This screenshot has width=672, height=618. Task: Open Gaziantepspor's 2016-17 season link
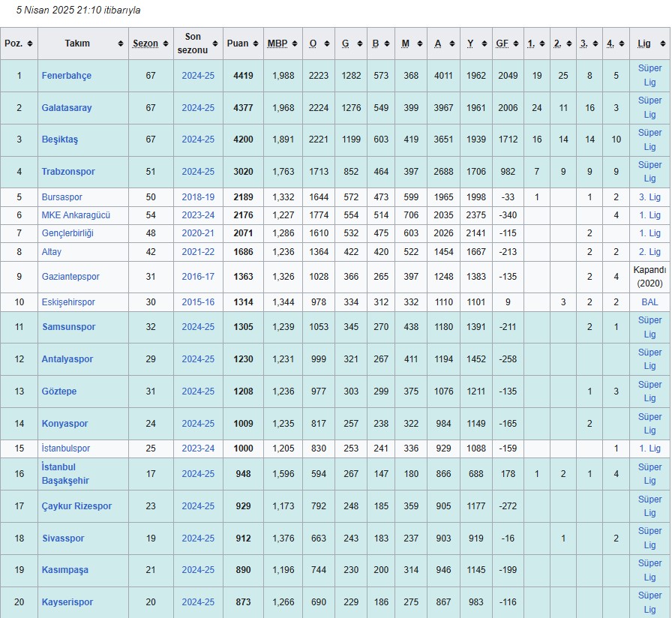coord(198,277)
